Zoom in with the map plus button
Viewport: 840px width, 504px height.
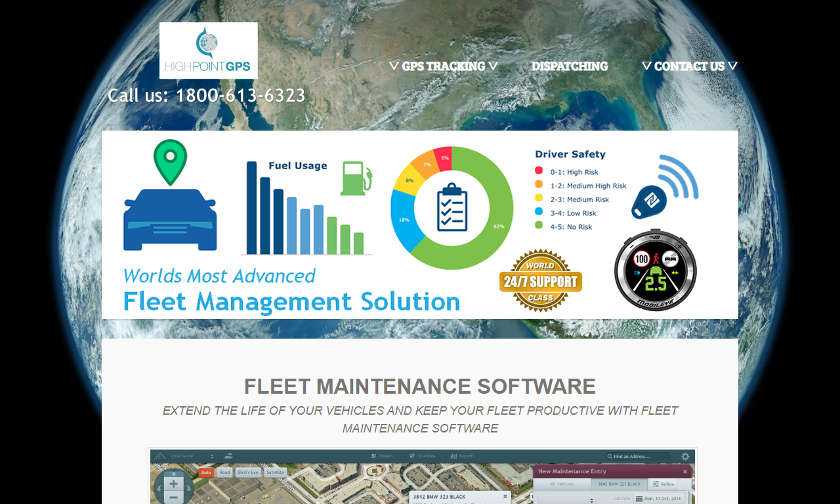click(173, 484)
